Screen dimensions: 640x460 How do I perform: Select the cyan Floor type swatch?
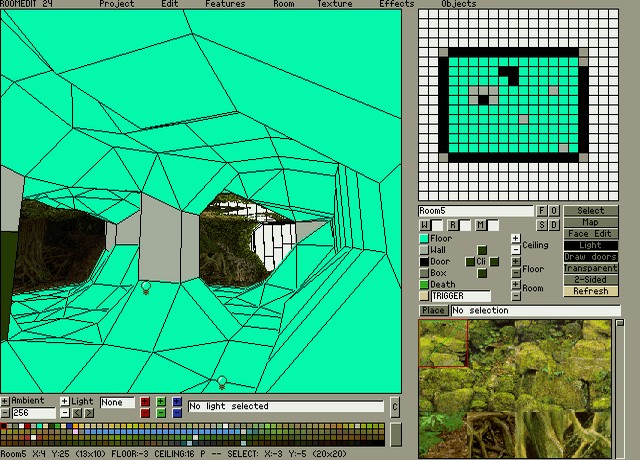(424, 239)
